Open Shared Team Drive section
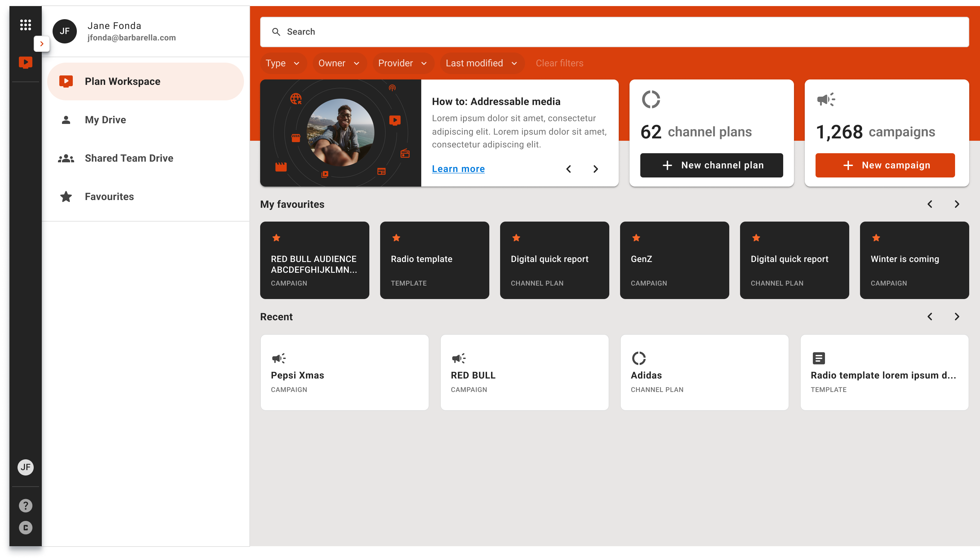 pyautogui.click(x=129, y=158)
